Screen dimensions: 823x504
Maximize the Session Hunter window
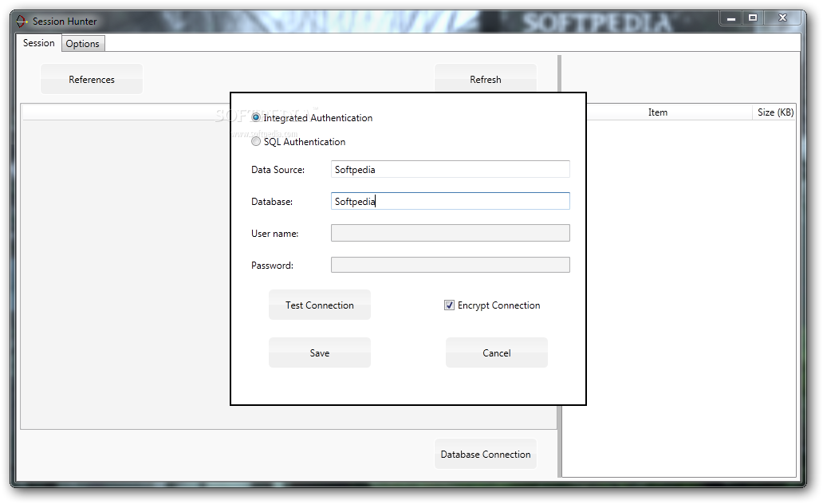coord(753,18)
